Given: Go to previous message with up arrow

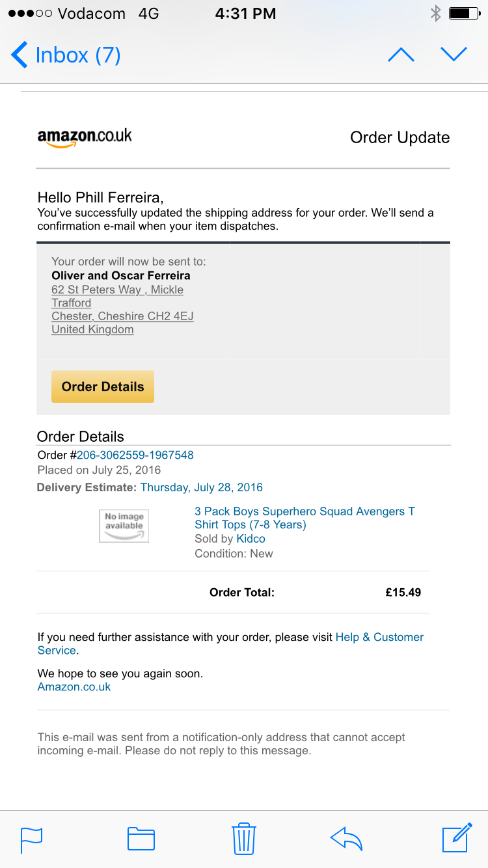Looking at the screenshot, I should point(401,55).
